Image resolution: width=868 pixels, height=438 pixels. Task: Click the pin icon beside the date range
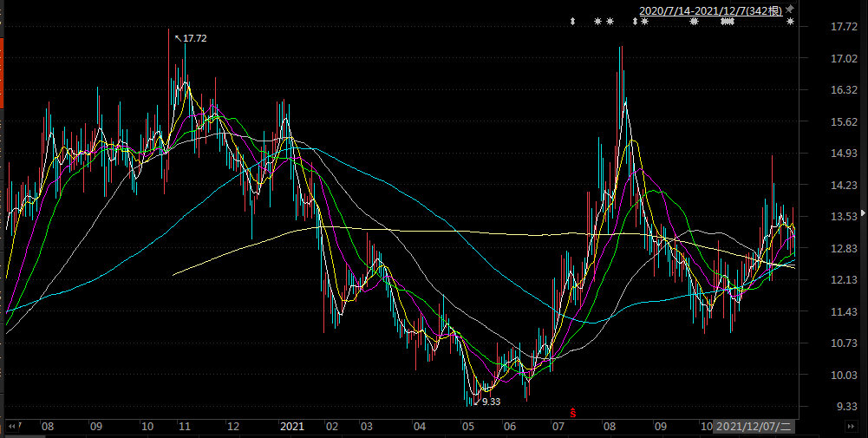790,10
